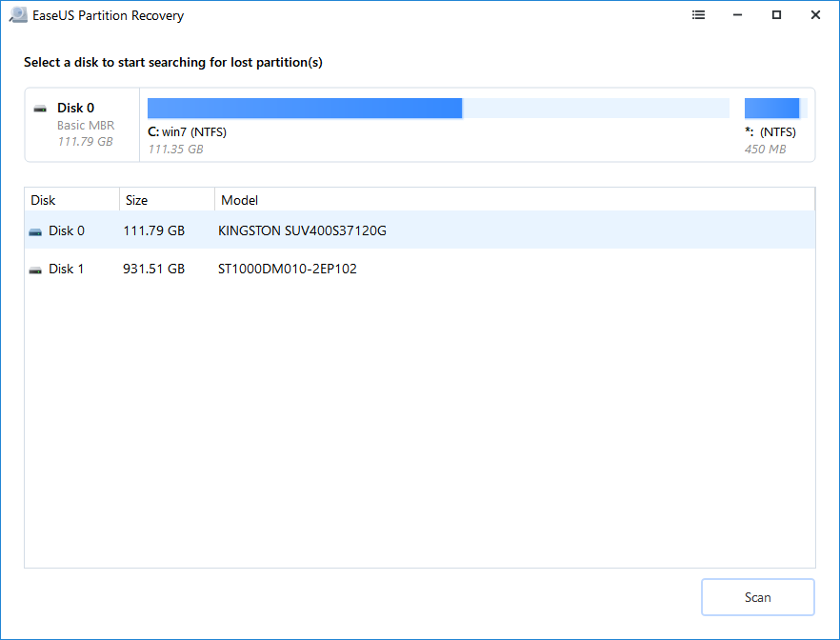Click the Disk 1 row drive icon
Image resolution: width=840 pixels, height=640 pixels.
coord(36,270)
